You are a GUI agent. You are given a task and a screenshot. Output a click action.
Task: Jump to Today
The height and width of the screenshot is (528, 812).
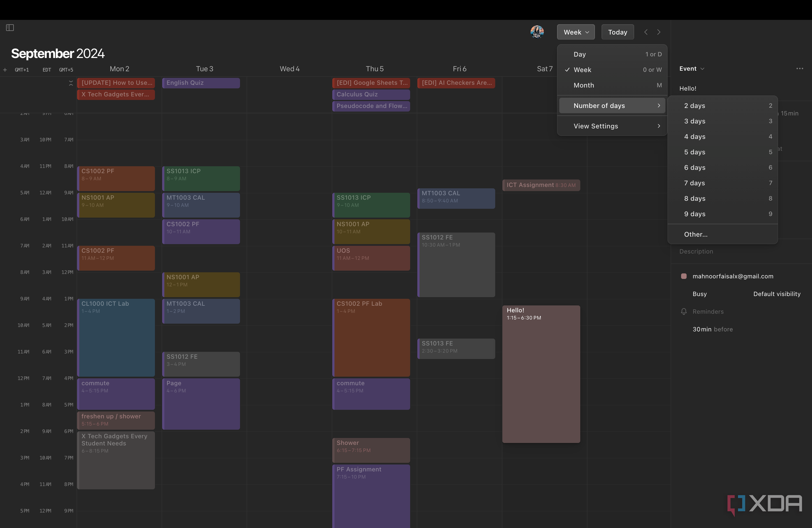click(x=618, y=32)
